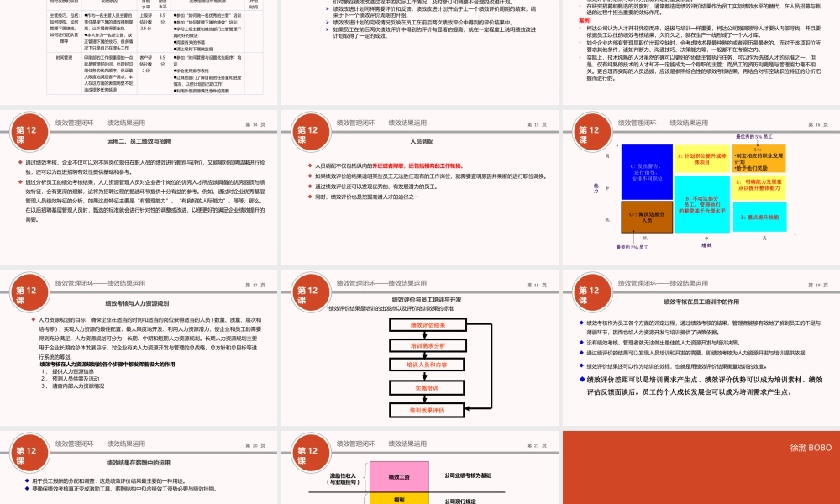This screenshot has width=840, height=504.
Task: Click the 实施培训 flowchart box
Action: tap(427, 387)
